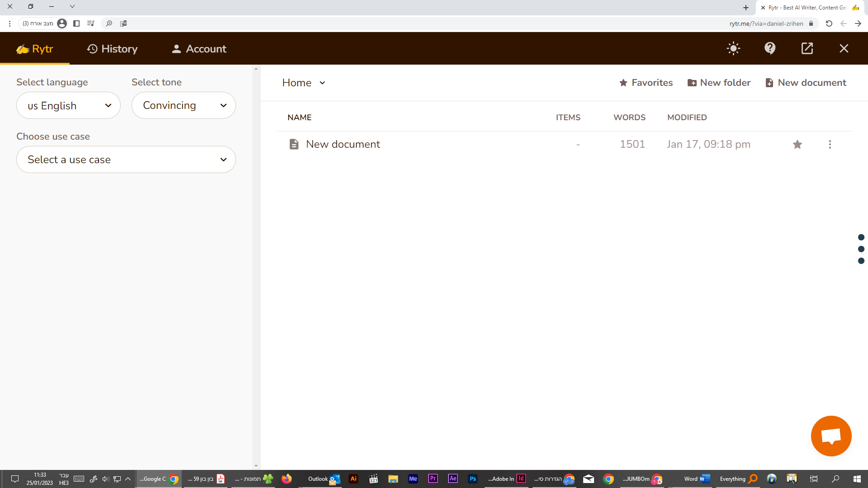
Task: Reload the page with browser refresh icon
Action: pyautogui.click(x=829, y=23)
